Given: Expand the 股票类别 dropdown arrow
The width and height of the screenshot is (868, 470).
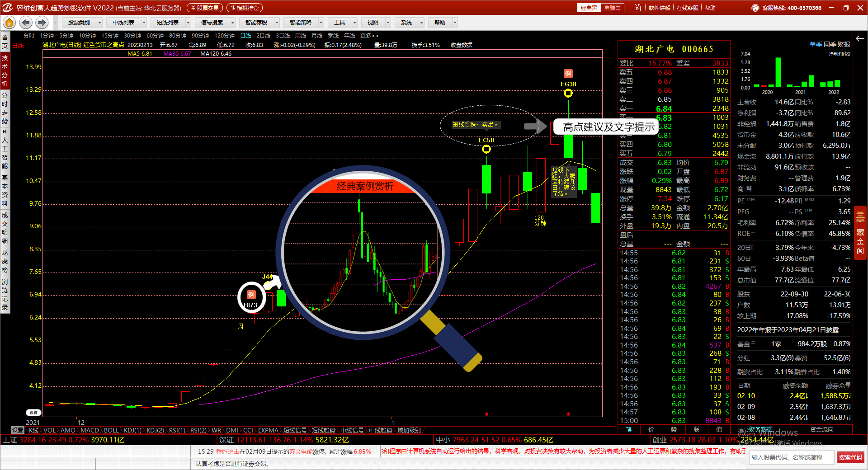Looking at the screenshot, I should (99, 23).
